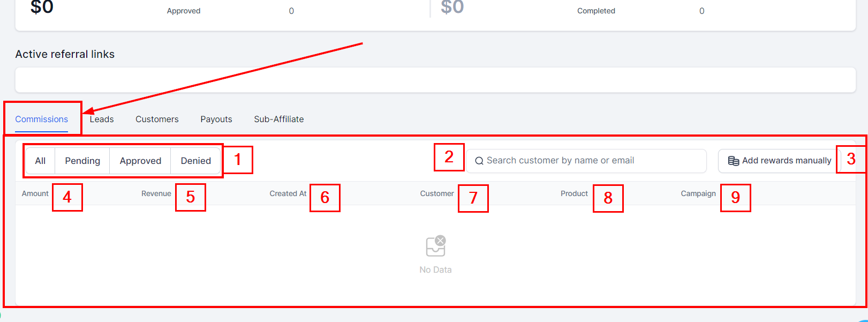
Task: Click the Campaign column header
Action: click(x=698, y=193)
